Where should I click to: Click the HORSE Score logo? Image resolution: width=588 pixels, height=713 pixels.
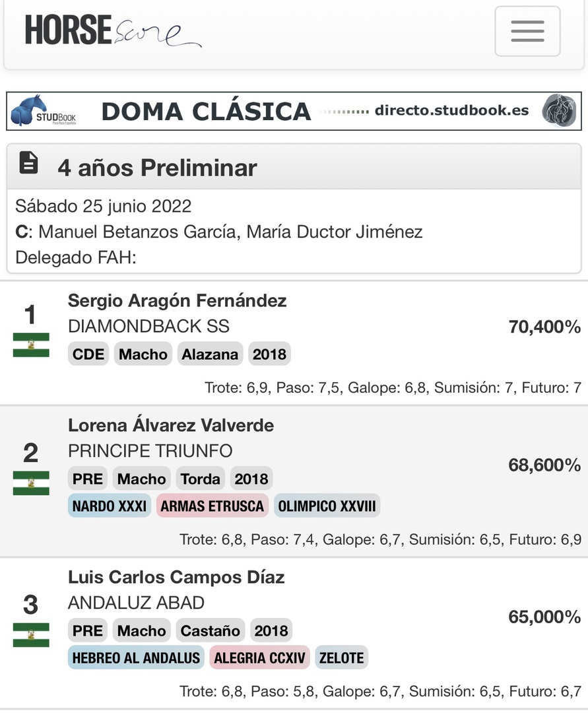coord(112,31)
